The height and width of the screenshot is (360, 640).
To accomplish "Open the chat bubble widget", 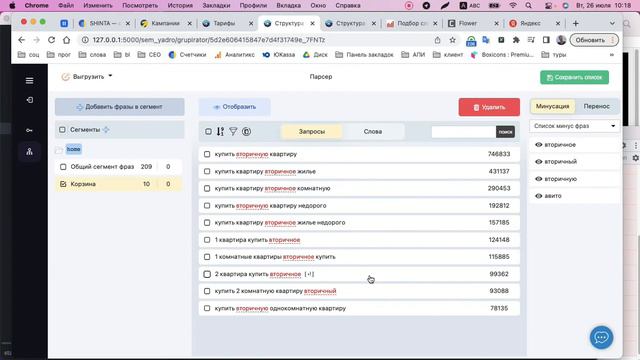I will tap(601, 337).
